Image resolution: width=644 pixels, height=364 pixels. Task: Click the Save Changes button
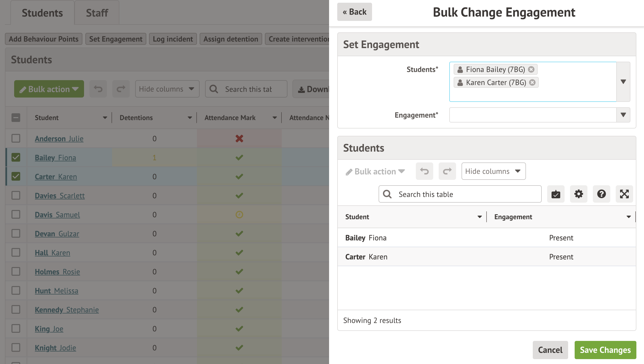click(x=605, y=350)
